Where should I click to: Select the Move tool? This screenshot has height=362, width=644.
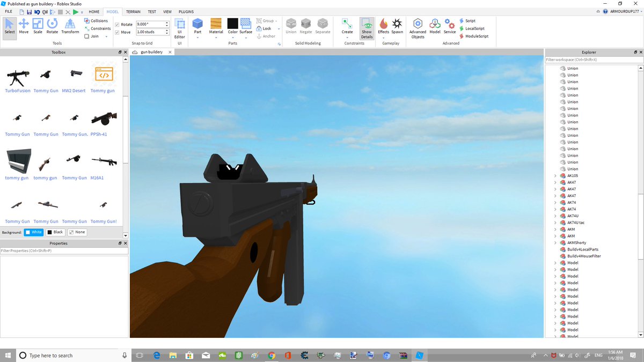tap(24, 26)
